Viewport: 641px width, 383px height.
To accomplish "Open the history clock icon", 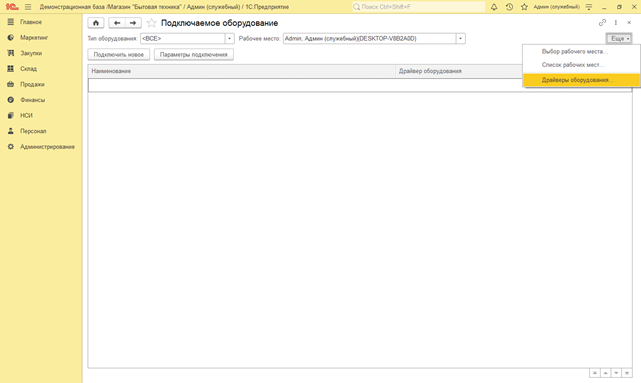I will pyautogui.click(x=509, y=7).
